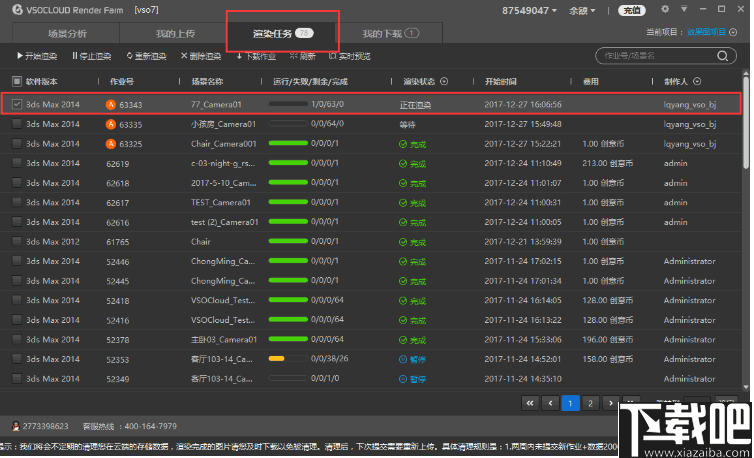The height and width of the screenshot is (458, 754).
Task: Go to page 2
Action: pyautogui.click(x=591, y=403)
